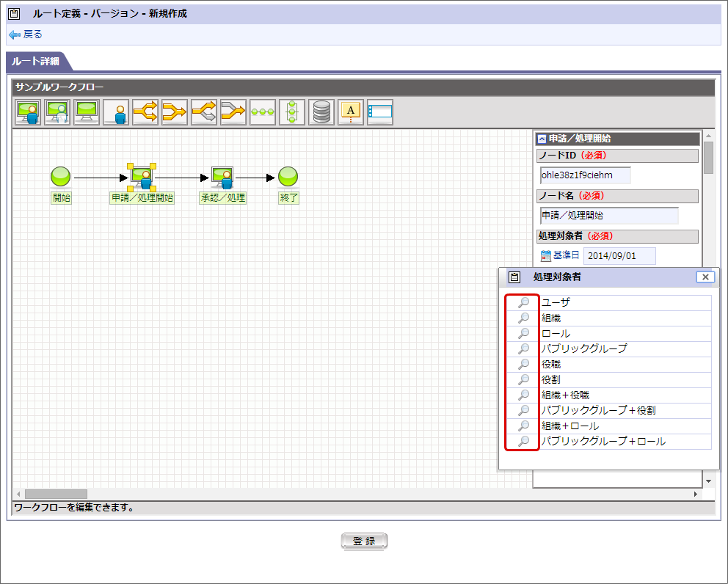This screenshot has height=584, width=728.
Task: Select the database cylinder node tool
Action: click(x=321, y=112)
